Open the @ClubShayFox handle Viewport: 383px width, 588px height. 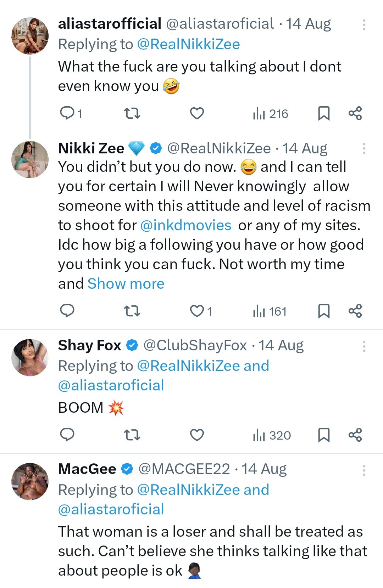click(195, 345)
